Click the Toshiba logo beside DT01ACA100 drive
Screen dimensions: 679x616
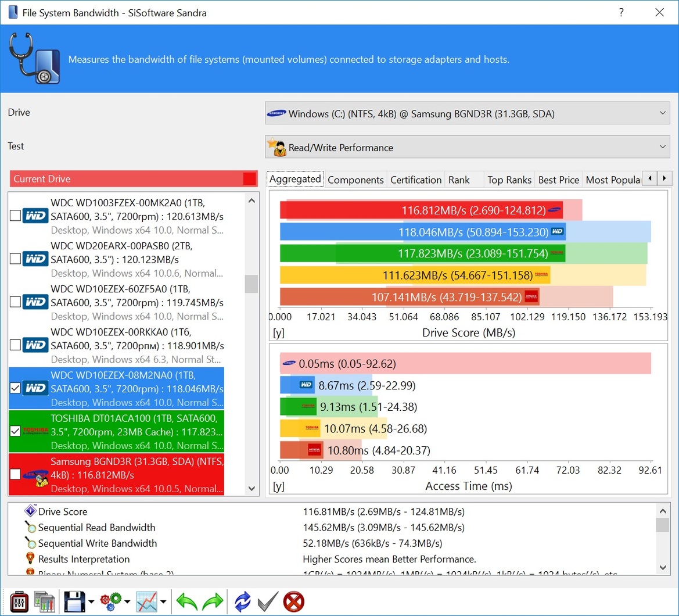coord(35,431)
